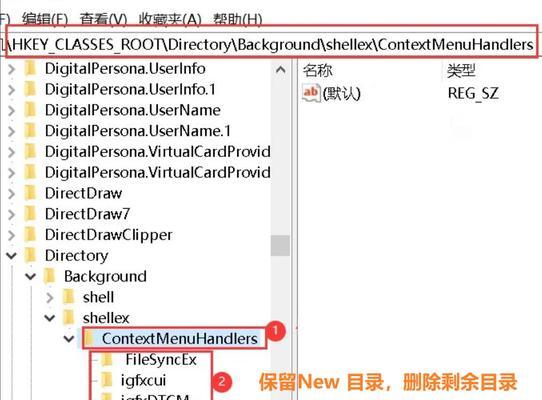Click the FileSyncEx folder icon

tap(107, 359)
